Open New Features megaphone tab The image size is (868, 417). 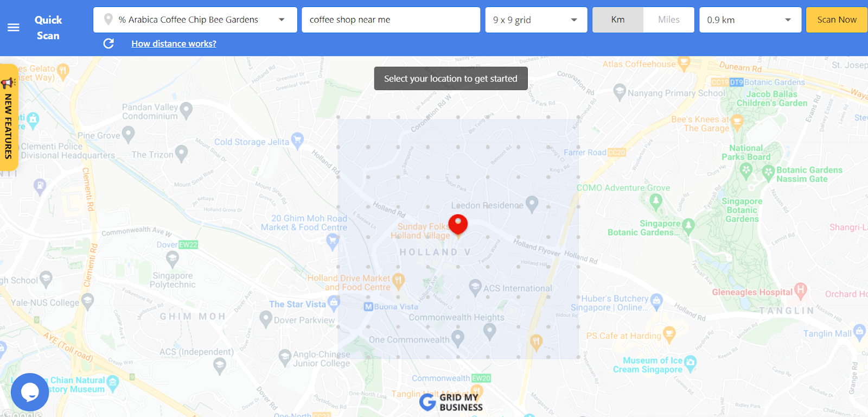[x=9, y=117]
